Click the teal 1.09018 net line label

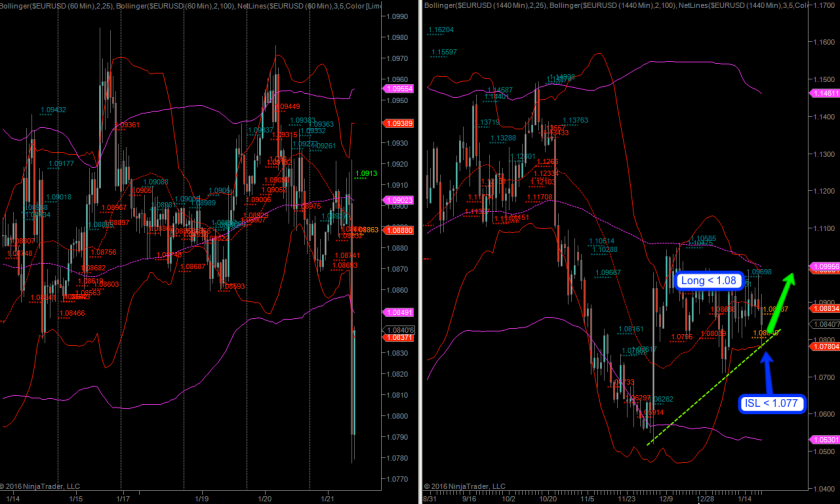pos(58,197)
